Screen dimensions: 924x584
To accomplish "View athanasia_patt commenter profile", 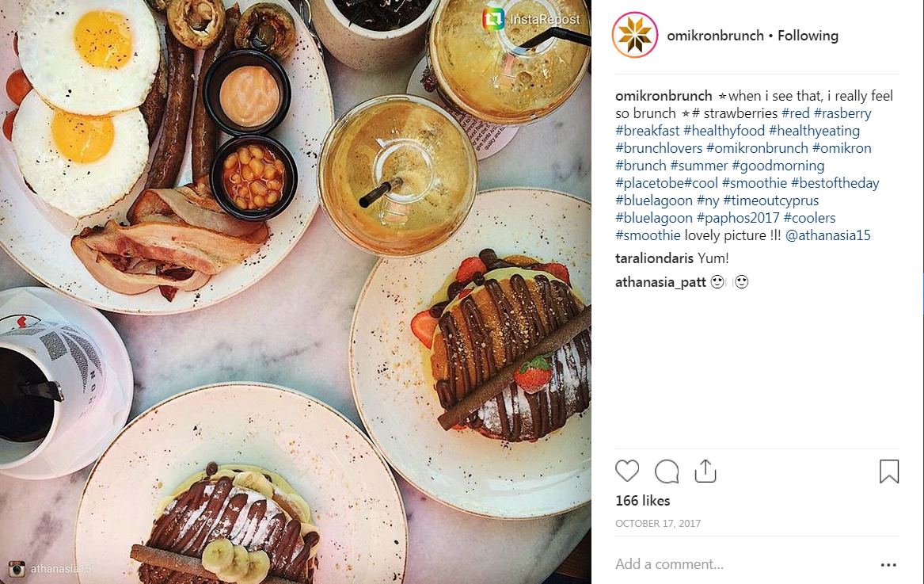I will coord(660,282).
